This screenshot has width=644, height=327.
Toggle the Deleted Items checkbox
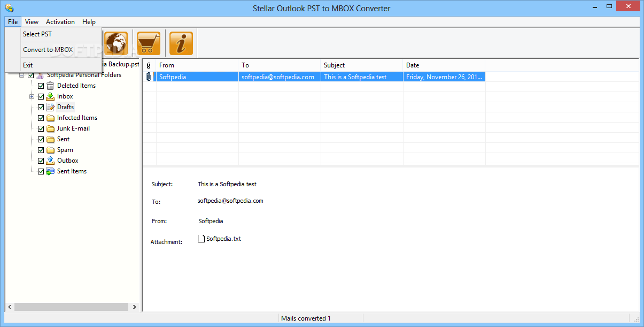pyautogui.click(x=41, y=86)
